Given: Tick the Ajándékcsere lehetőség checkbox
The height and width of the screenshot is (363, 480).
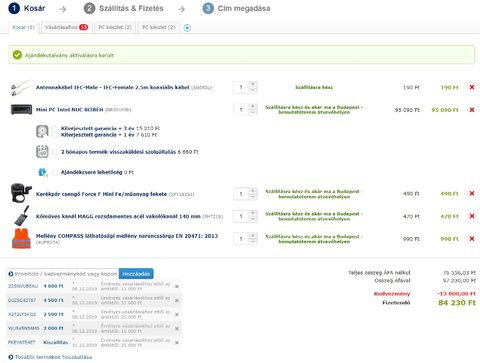Looking at the screenshot, I should click(x=55, y=172).
